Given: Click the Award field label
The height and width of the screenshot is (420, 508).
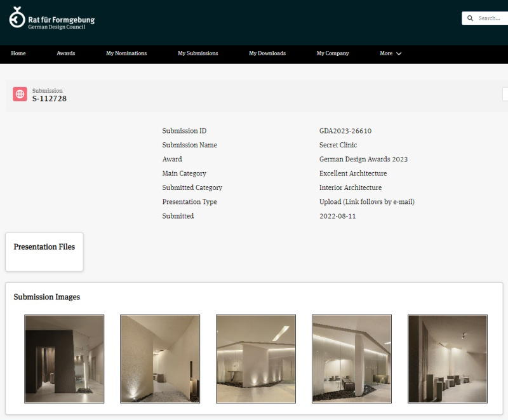Looking at the screenshot, I should tap(172, 159).
